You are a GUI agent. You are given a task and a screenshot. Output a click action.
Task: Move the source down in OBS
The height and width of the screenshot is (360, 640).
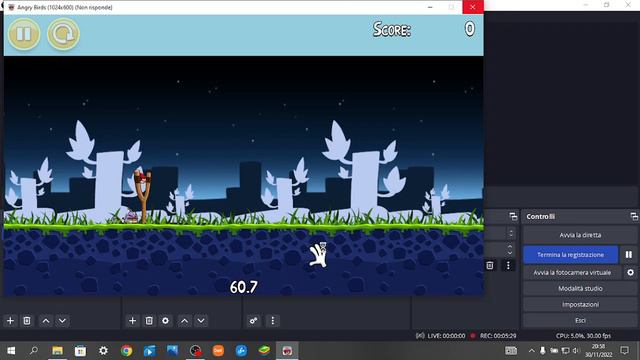[x=201, y=321]
